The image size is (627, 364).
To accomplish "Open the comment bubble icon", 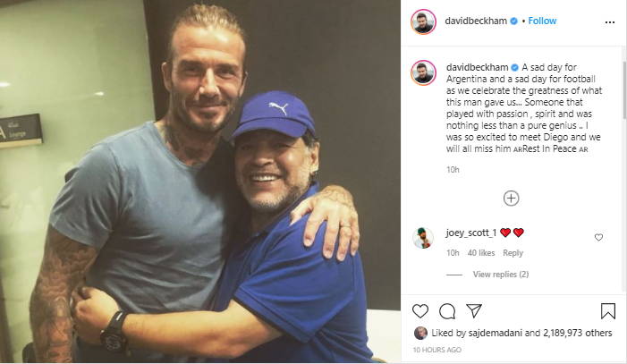I will 447,310.
